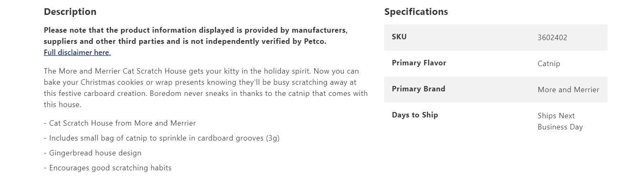Select the Days to Ship label
Viewport: 644px width, 191px height.
point(415,115)
